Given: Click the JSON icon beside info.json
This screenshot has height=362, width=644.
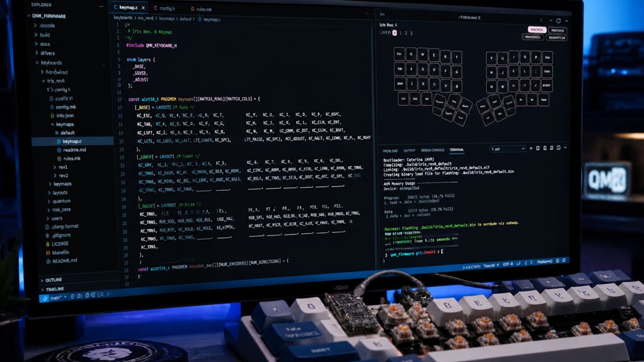Looking at the screenshot, I should 52,115.
